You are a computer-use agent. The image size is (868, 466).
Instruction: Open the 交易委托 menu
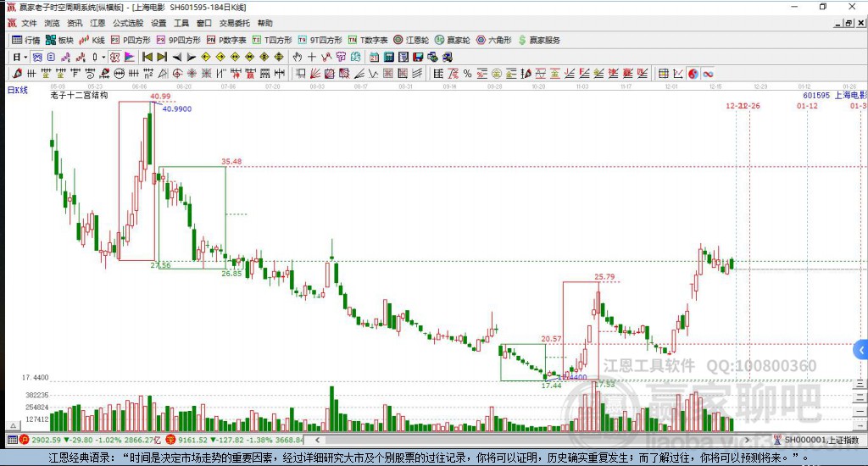point(234,23)
